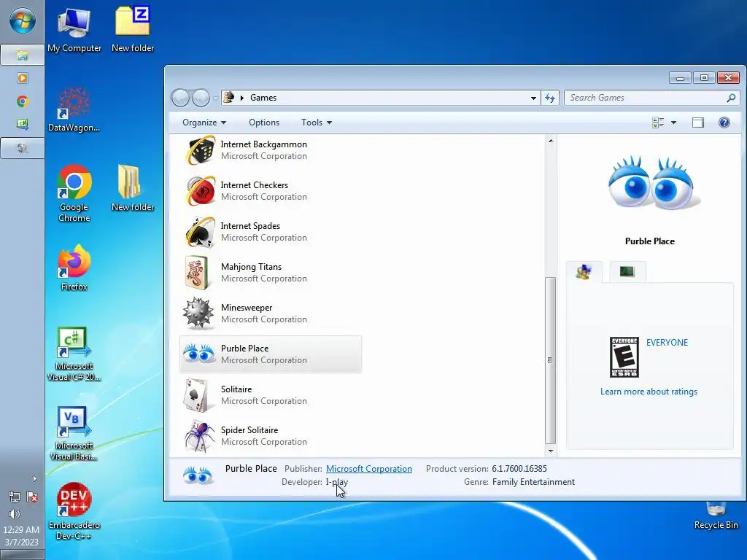This screenshot has width=747, height=560.
Task: Click the Family Entertainment genre value
Action: point(533,482)
